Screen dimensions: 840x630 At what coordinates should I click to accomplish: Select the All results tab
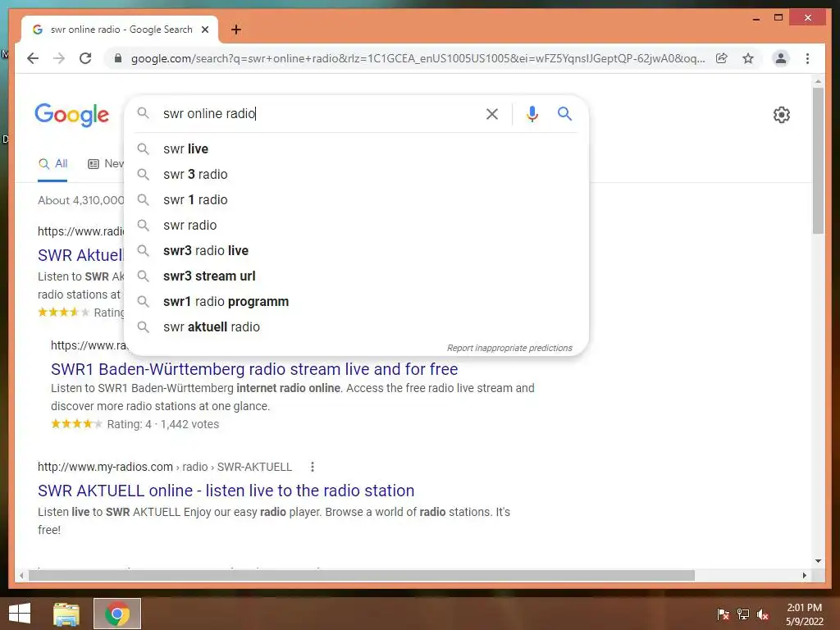tap(52, 164)
